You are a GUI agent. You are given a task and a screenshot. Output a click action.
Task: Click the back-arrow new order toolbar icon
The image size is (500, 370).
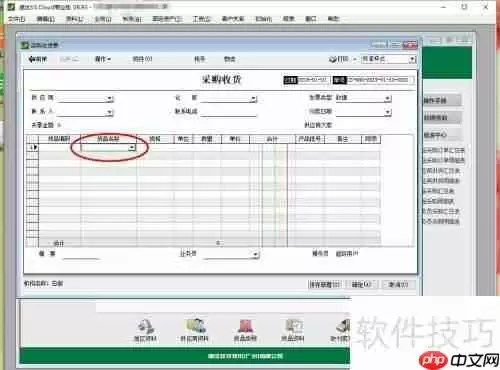point(38,59)
